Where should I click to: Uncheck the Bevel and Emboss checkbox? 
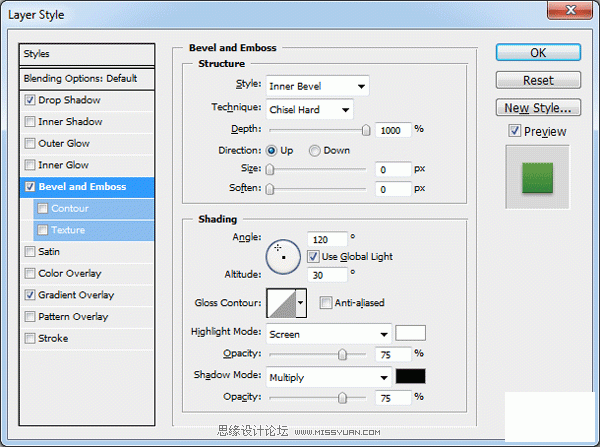pyautogui.click(x=29, y=187)
